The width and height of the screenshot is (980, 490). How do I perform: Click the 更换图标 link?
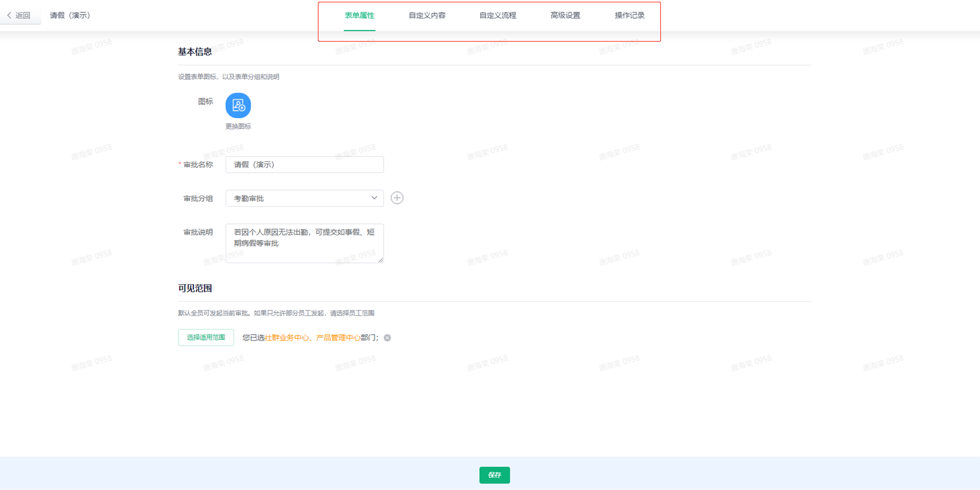pos(238,127)
